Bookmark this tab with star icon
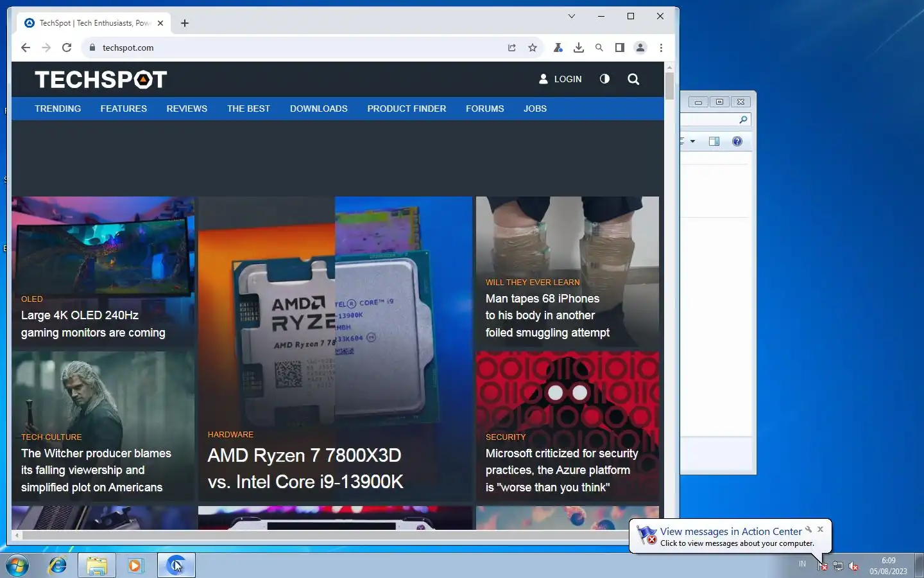The image size is (924, 578). point(533,48)
